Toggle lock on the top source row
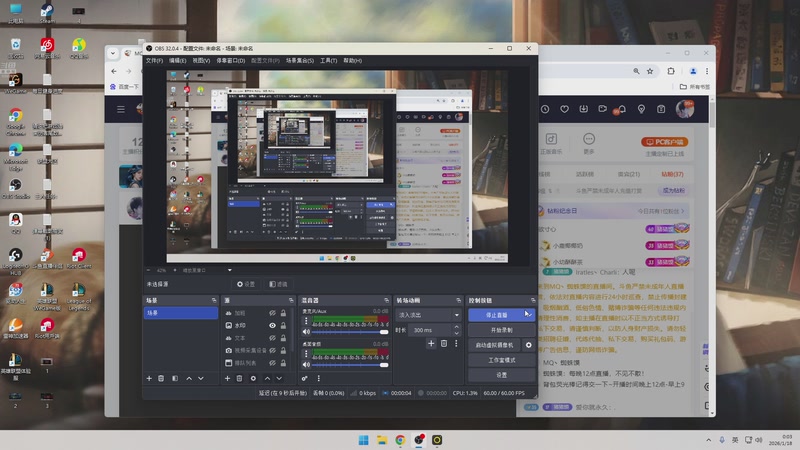 tap(283, 313)
